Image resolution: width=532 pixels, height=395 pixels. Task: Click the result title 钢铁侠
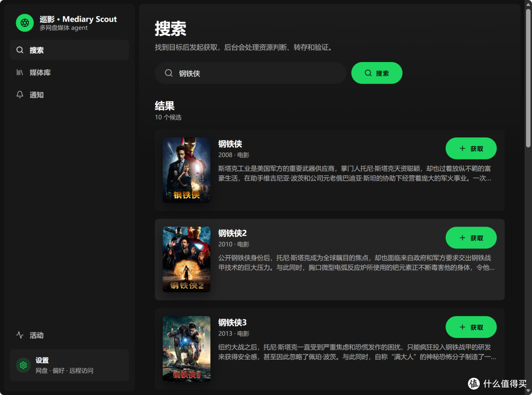(230, 144)
